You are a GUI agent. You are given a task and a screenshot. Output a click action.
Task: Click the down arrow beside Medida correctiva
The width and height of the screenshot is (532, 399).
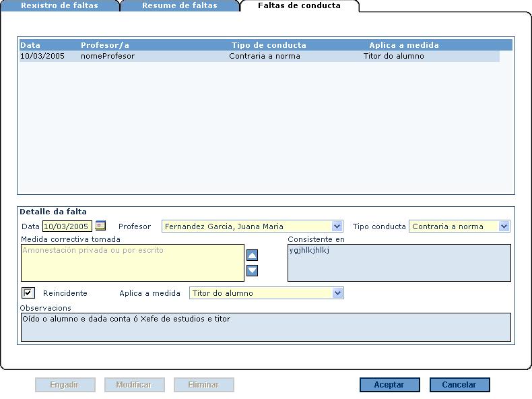pos(252,270)
